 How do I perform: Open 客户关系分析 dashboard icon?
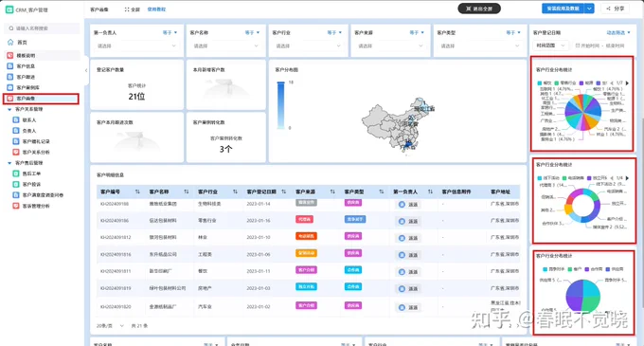point(16,152)
